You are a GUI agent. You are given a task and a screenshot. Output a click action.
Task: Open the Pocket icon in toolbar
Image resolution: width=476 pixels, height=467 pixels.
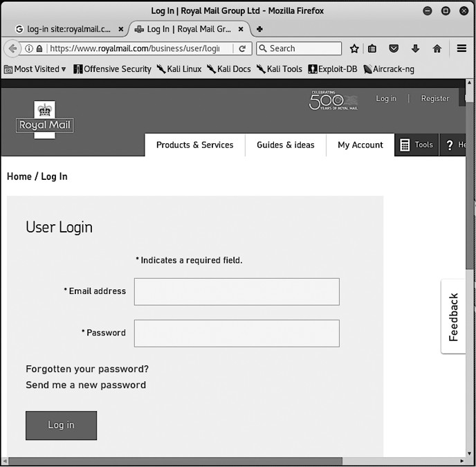394,48
